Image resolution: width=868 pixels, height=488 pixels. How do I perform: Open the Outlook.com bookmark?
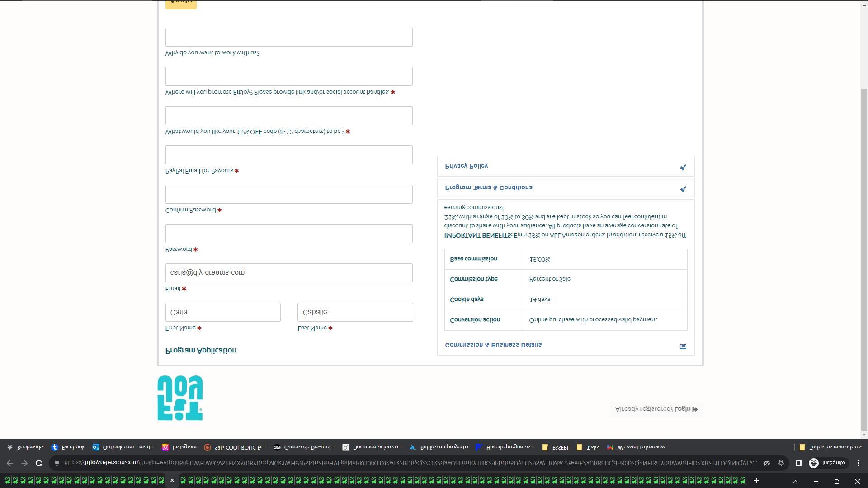(x=123, y=447)
